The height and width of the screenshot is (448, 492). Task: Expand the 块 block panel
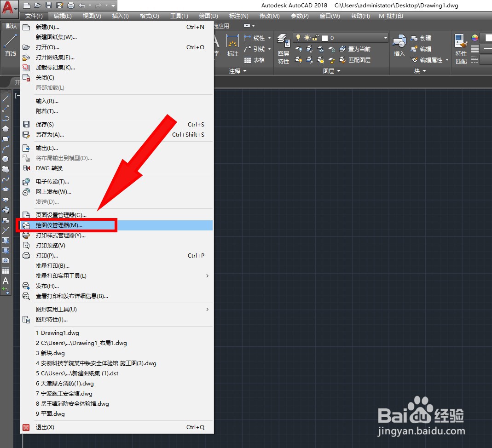coord(420,71)
